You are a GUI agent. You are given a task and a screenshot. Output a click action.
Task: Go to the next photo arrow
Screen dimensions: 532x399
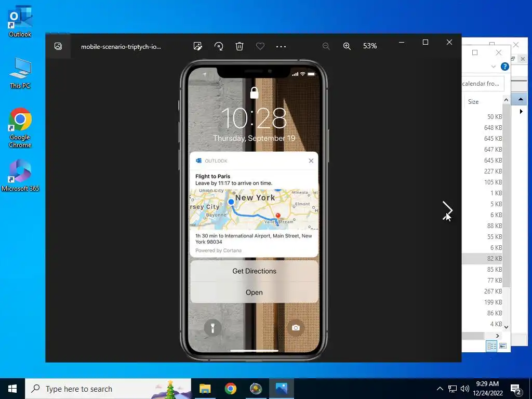pos(447,210)
